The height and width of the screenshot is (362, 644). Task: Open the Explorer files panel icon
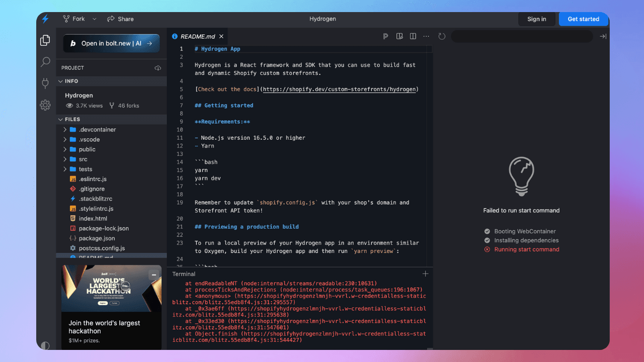pos(45,40)
